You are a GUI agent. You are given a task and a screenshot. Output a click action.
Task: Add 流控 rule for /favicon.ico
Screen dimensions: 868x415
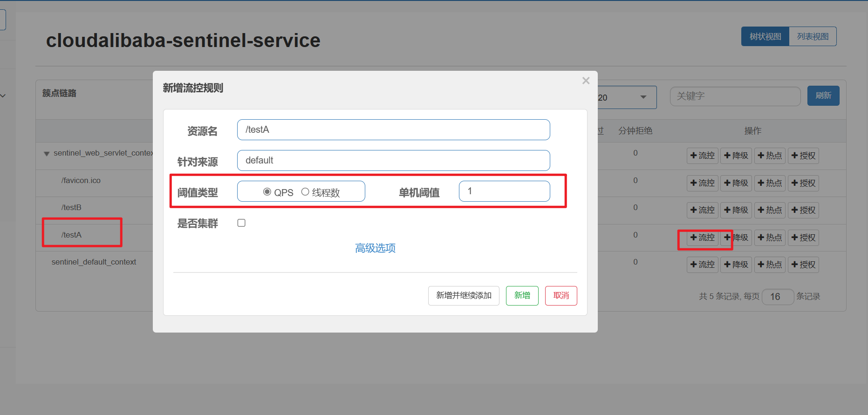pos(703,183)
